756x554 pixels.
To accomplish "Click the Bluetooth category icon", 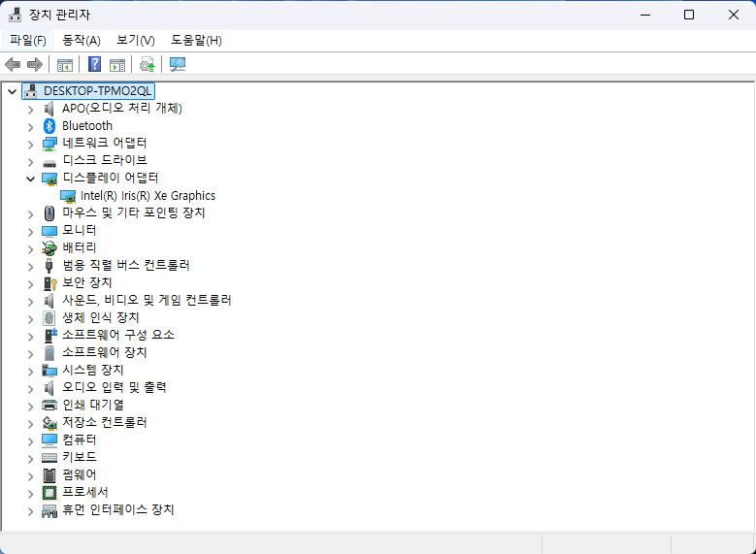I will (49, 126).
